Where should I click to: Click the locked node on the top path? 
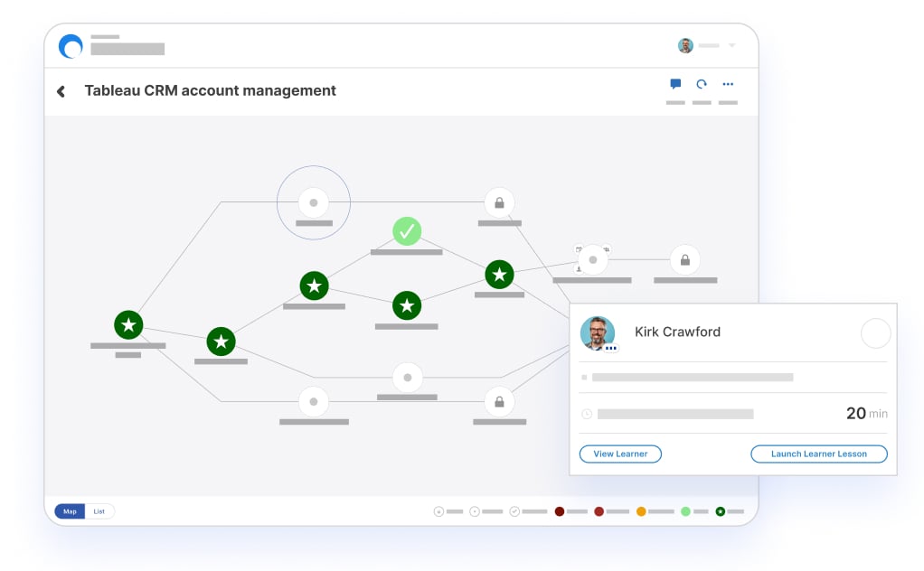click(x=499, y=202)
